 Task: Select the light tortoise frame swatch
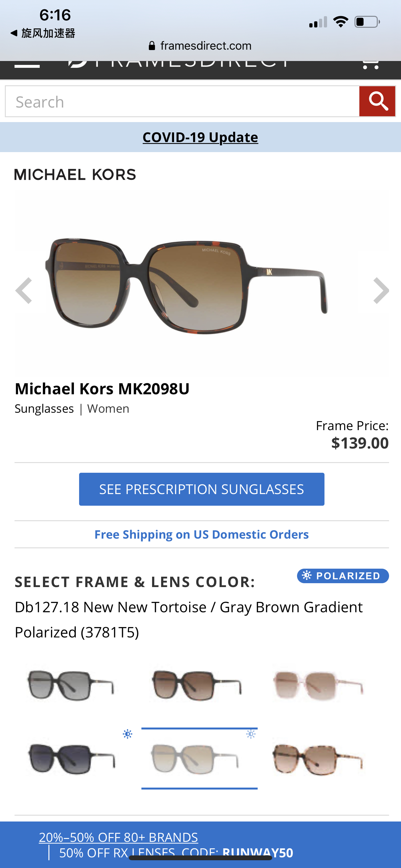point(318,759)
